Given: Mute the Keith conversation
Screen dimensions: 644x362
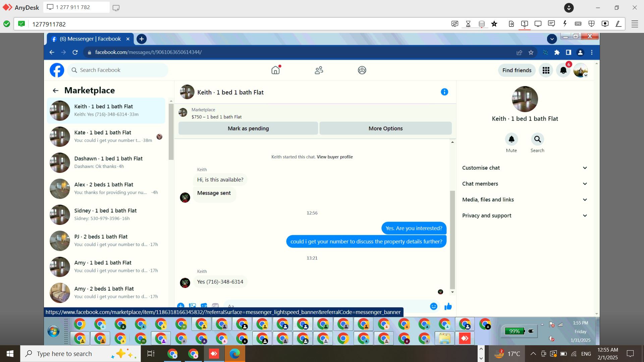Looking at the screenshot, I should 511,139.
